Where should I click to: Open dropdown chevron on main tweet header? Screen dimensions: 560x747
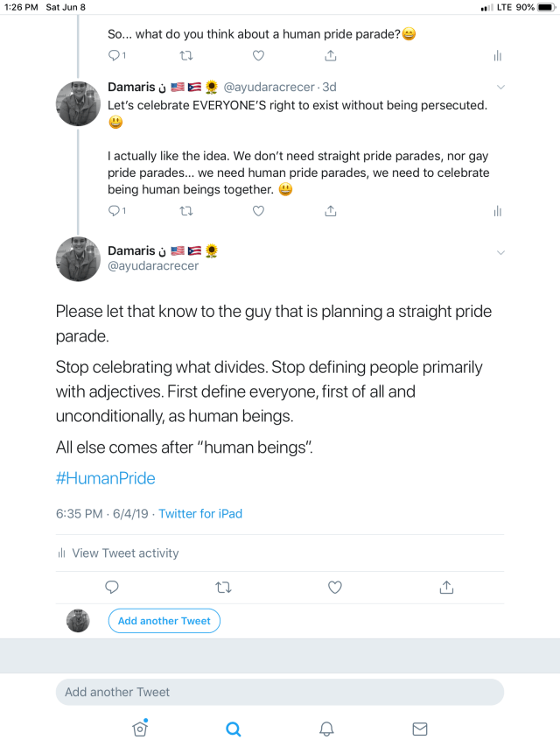[x=500, y=252]
